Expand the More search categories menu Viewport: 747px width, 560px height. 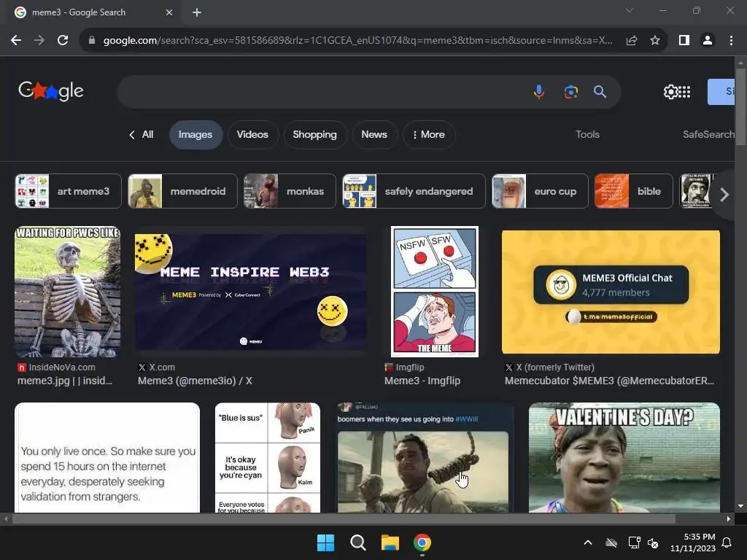(x=429, y=135)
